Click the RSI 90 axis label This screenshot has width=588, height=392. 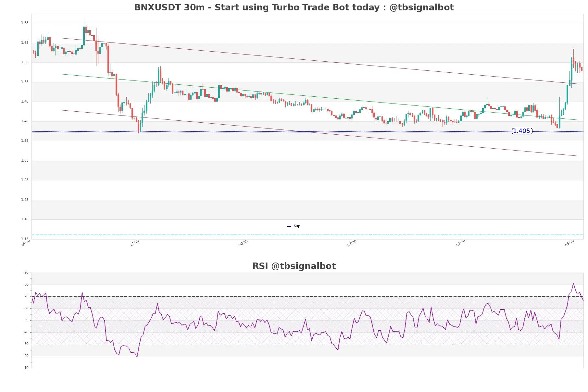26,272
